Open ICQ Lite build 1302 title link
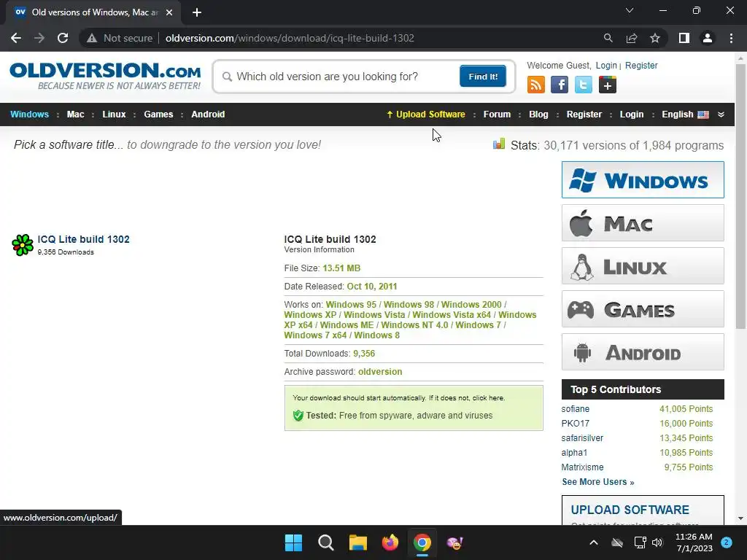Viewport: 747px width, 560px height. [x=83, y=239]
